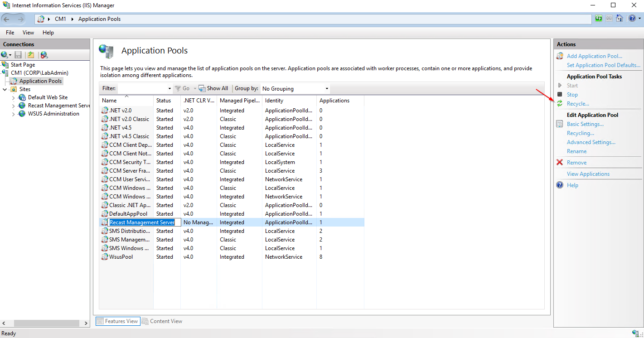Click the DefaultAppPool row icon
This screenshot has height=338, width=644.
coord(105,214)
